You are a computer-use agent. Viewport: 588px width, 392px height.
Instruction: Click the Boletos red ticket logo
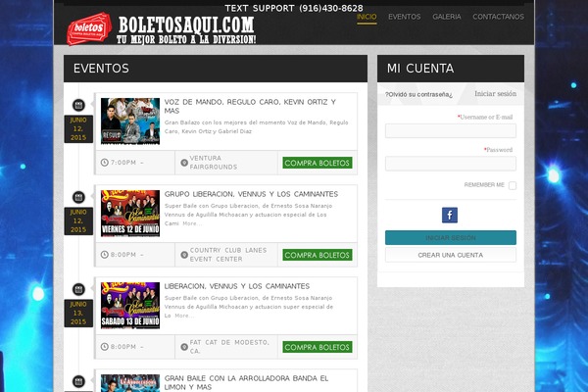pos(89,28)
